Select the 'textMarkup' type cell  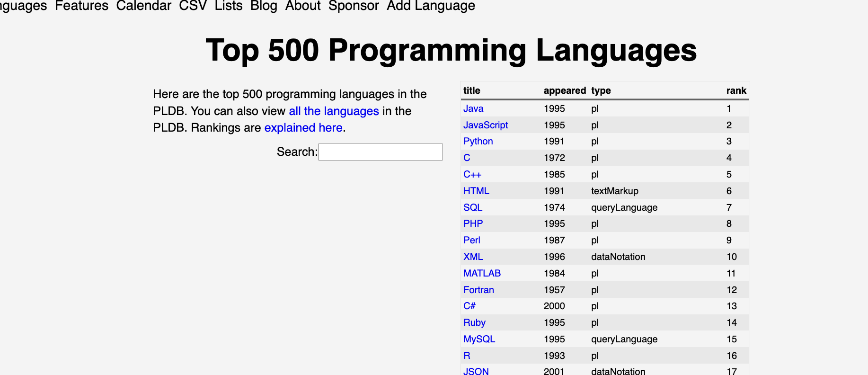click(x=615, y=191)
